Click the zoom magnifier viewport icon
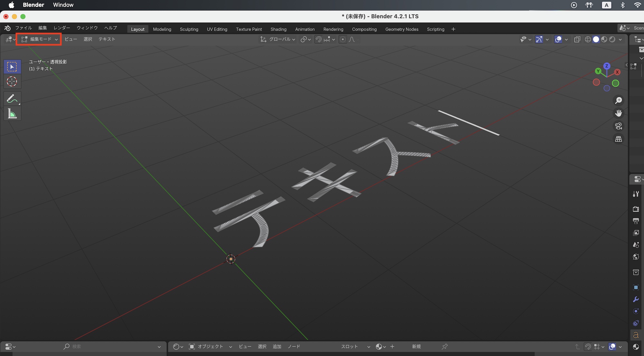Viewport: 644px width, 356px height. [x=618, y=101]
